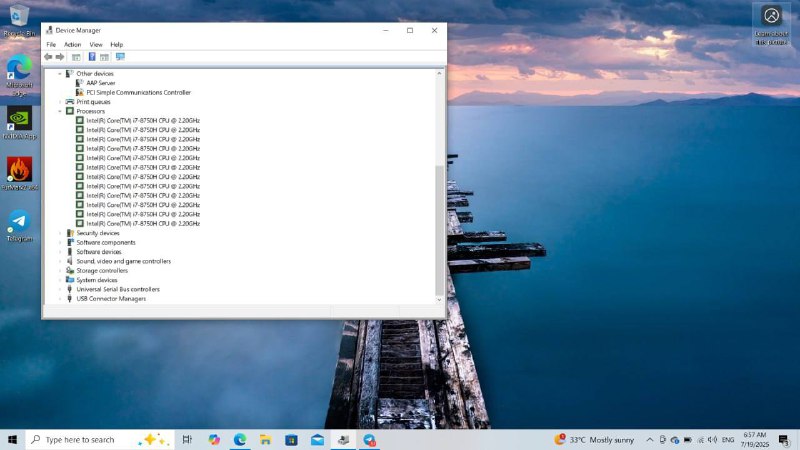The height and width of the screenshot is (450, 800).
Task: Click the Device Manager title bar icon
Action: [x=49, y=30]
